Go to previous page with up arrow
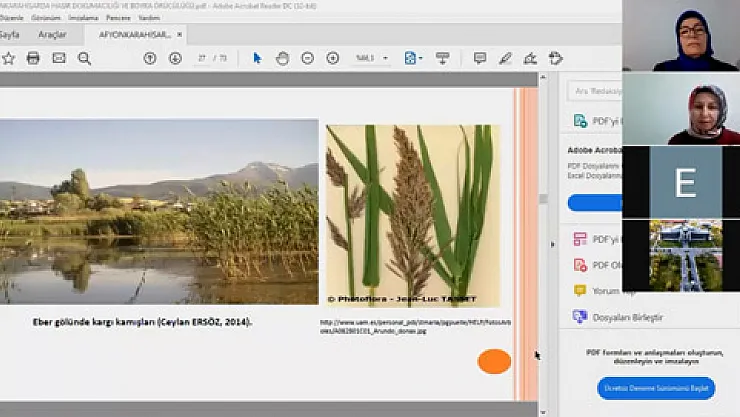This screenshot has width=740, height=417. coord(150,58)
